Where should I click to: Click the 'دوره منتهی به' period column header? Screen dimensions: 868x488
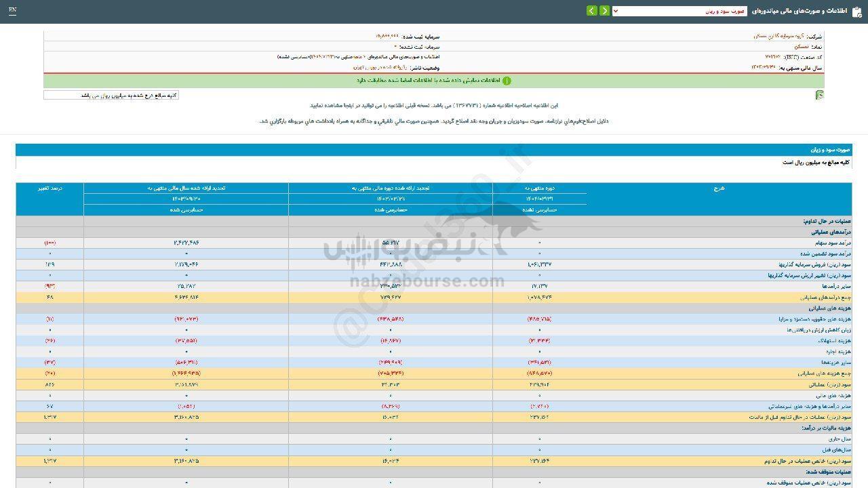[x=539, y=188]
